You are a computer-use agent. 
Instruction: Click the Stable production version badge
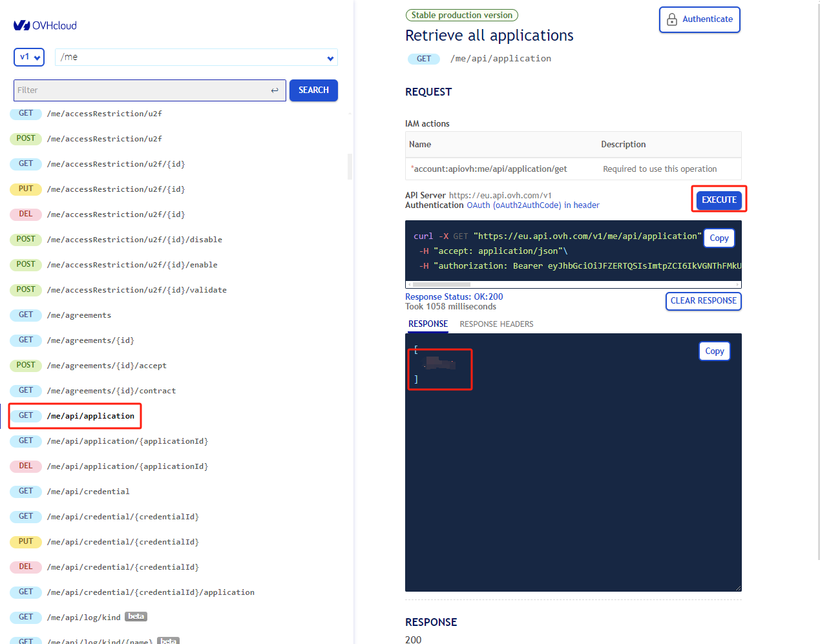point(462,15)
